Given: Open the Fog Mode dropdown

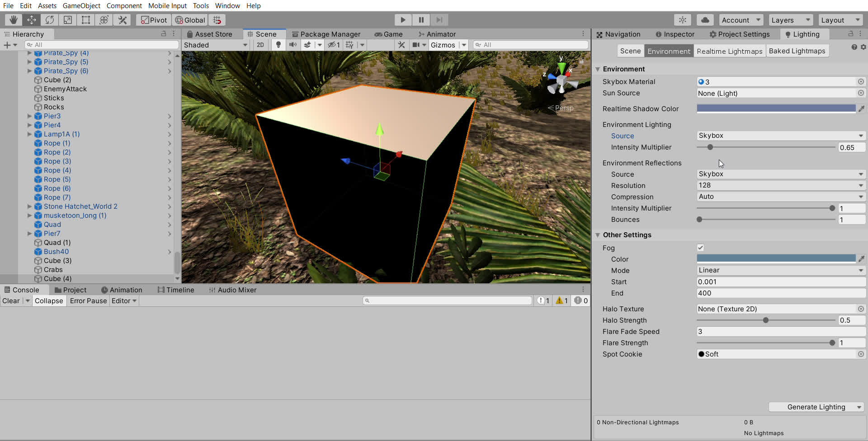Looking at the screenshot, I should [x=780, y=270].
